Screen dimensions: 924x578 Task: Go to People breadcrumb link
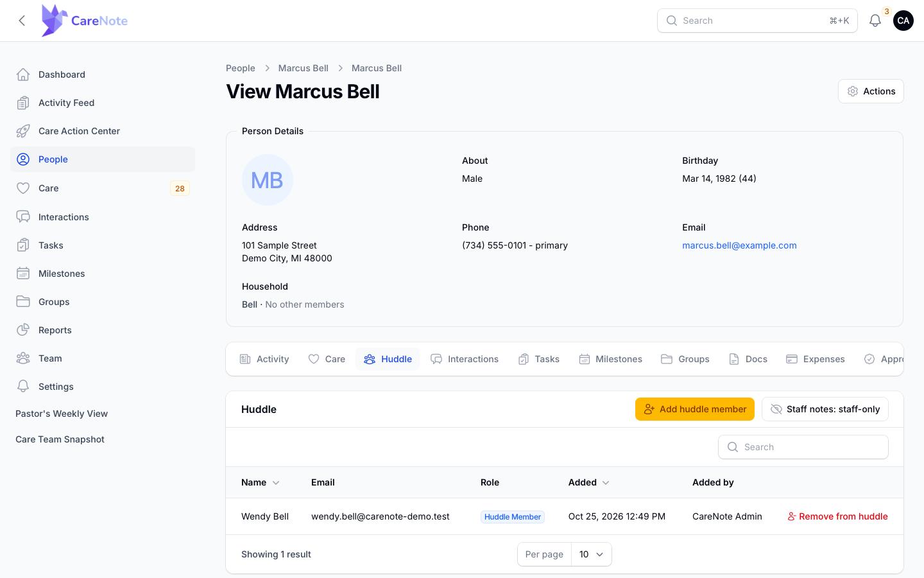[x=241, y=68]
